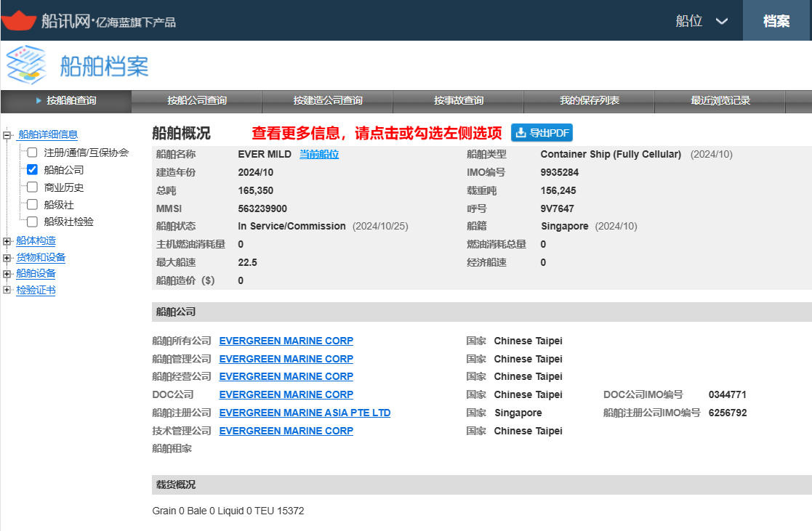
Task: Uncheck the 船舶公司 checkbox
Action: 32,170
